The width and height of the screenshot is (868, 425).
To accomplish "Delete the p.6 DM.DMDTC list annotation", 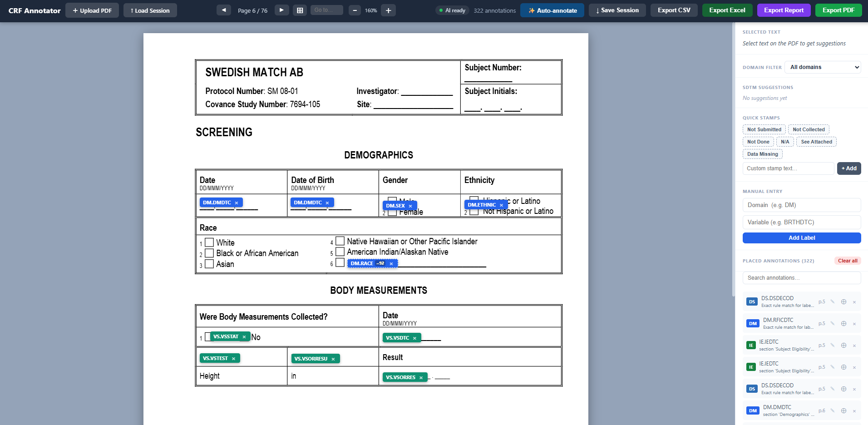I will (x=854, y=411).
